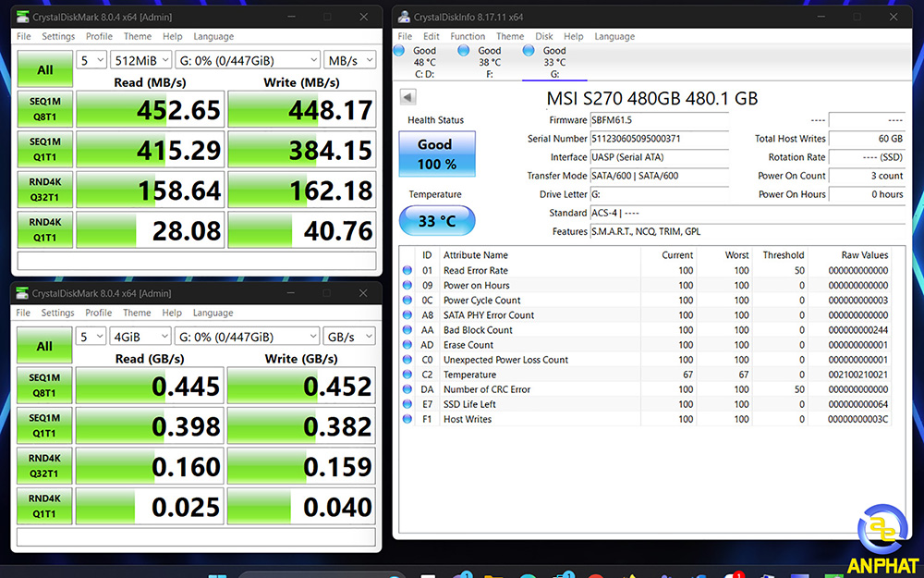This screenshot has width=924, height=578.
Task: Click the Good 100 % health status button
Action: click(437, 154)
